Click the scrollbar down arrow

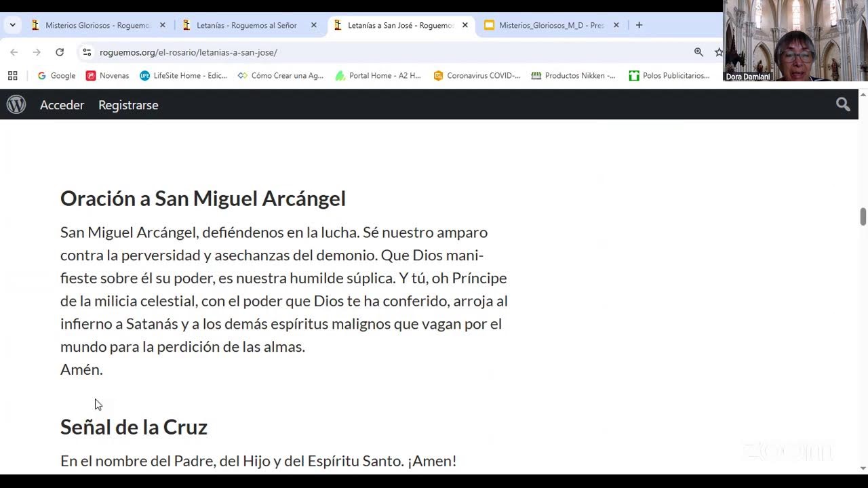click(x=863, y=468)
